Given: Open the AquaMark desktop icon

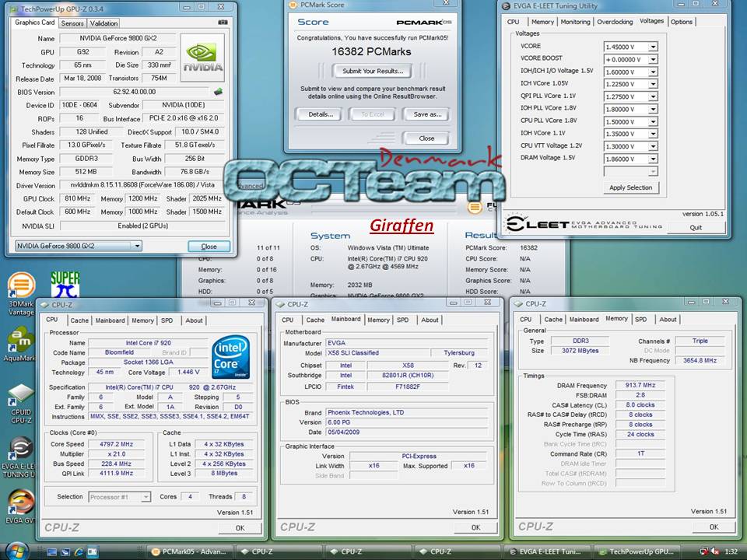Looking at the screenshot, I should tap(19, 345).
